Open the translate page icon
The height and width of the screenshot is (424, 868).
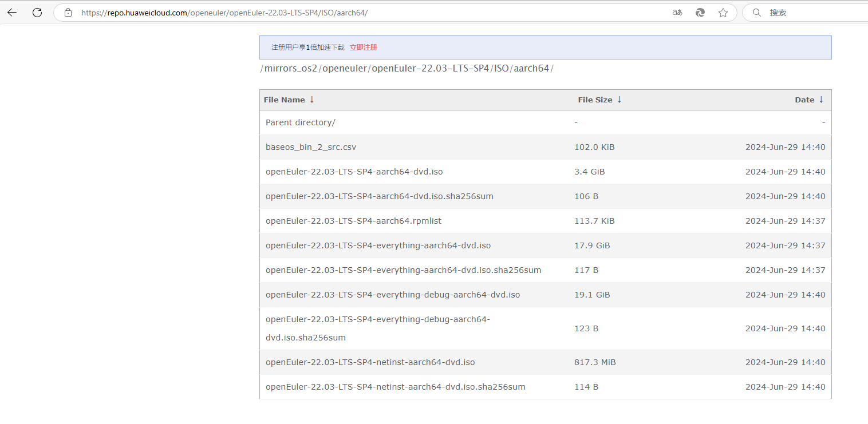[677, 13]
